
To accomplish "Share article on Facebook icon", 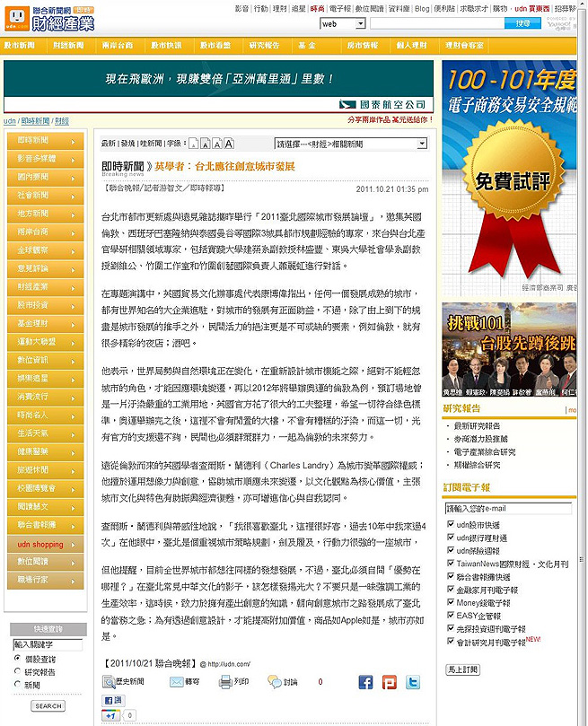I will 365,682.
